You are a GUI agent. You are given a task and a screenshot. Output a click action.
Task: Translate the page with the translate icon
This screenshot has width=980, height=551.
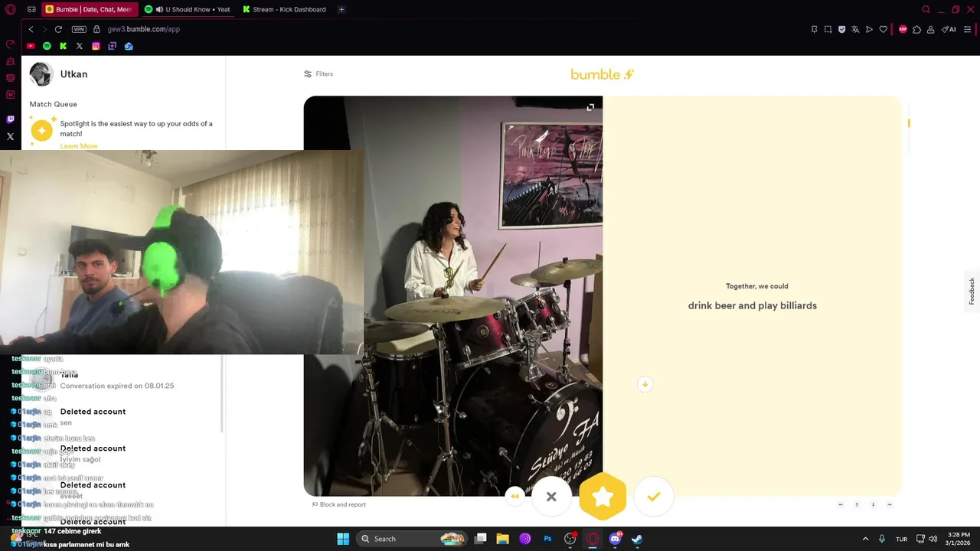pyautogui.click(x=855, y=29)
